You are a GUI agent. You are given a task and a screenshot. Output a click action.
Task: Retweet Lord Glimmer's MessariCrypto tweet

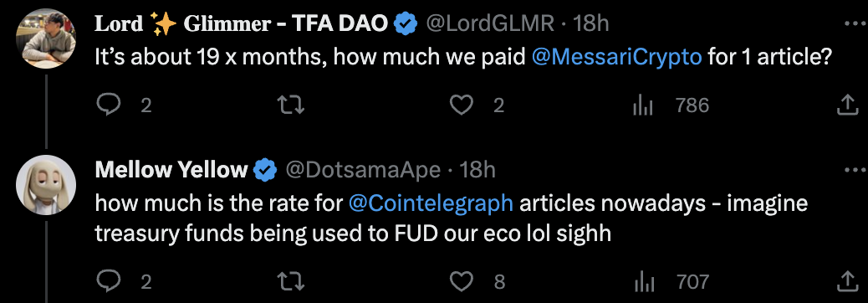(x=291, y=105)
